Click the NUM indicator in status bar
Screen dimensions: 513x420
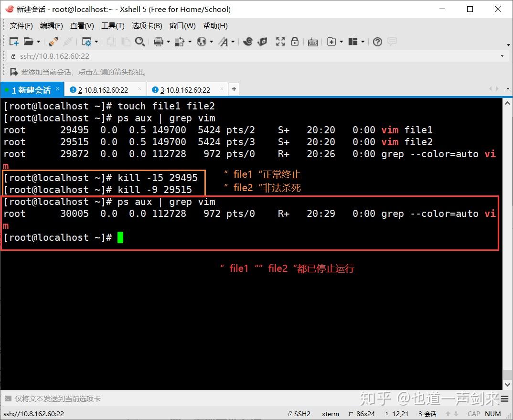493,414
